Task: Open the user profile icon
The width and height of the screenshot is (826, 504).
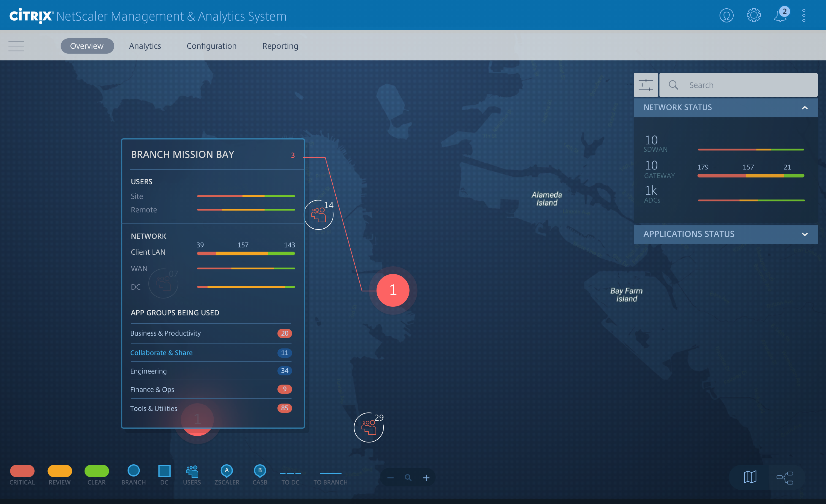Action: 727,15
